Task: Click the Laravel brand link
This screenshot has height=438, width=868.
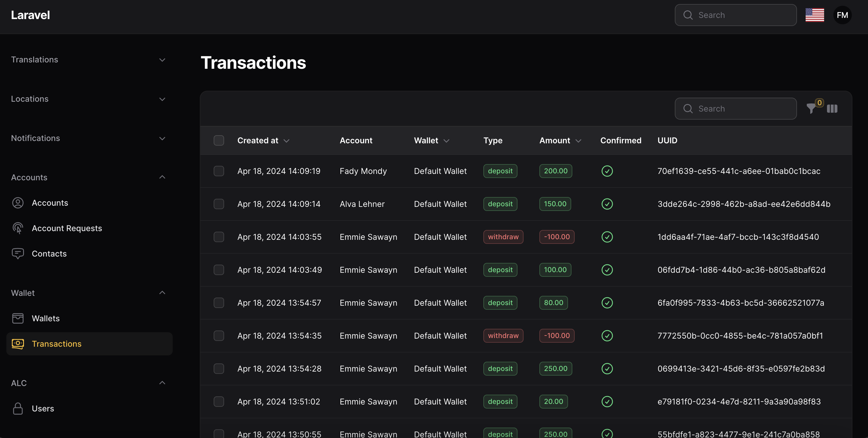Action: pyautogui.click(x=30, y=15)
